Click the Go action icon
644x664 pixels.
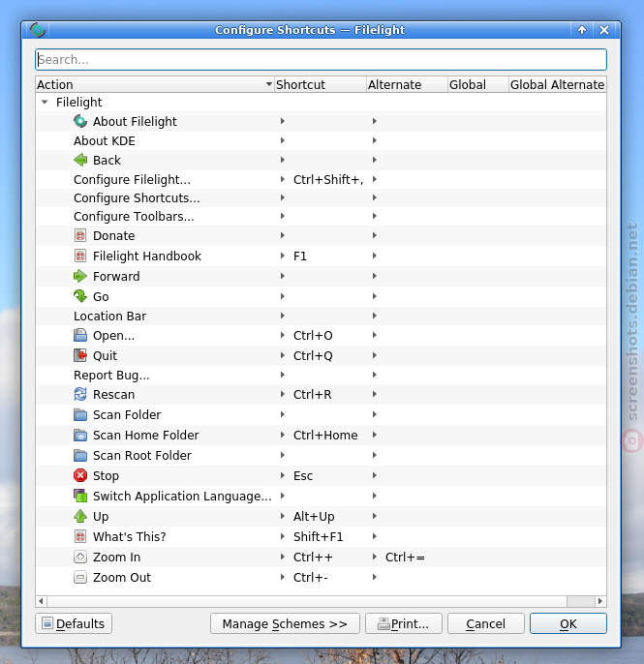[80, 296]
